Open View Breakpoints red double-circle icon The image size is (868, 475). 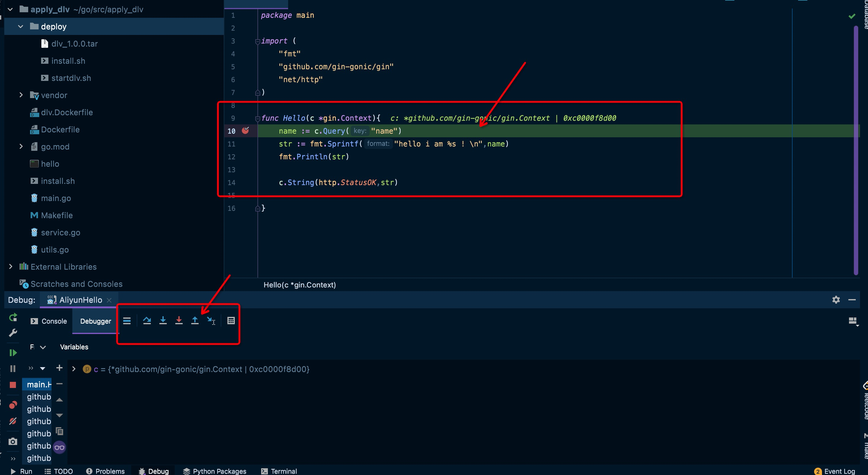point(13,405)
